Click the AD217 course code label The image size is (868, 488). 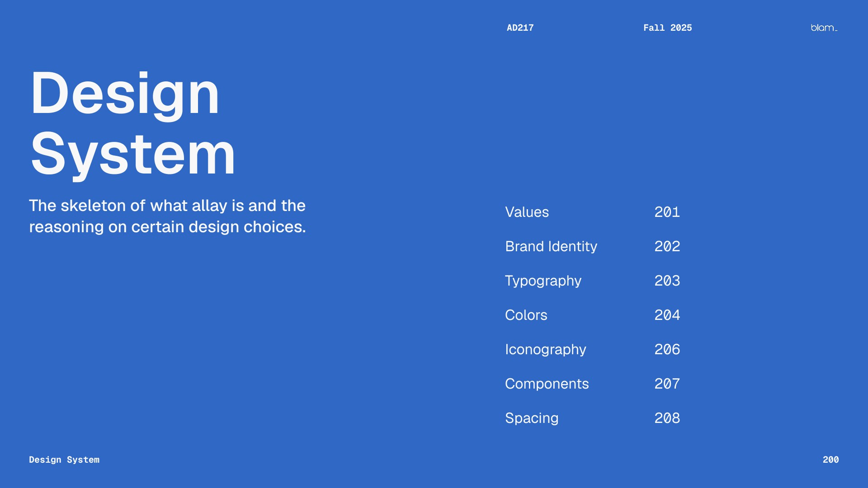click(x=520, y=28)
